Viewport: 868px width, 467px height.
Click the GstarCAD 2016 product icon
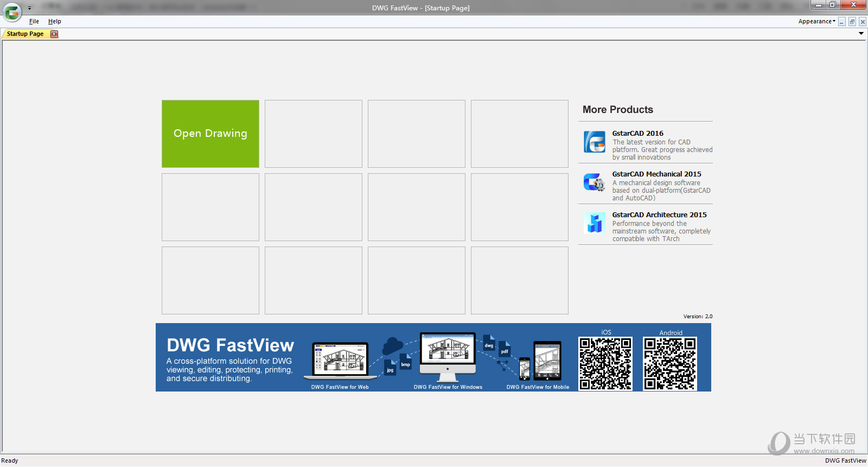(595, 142)
